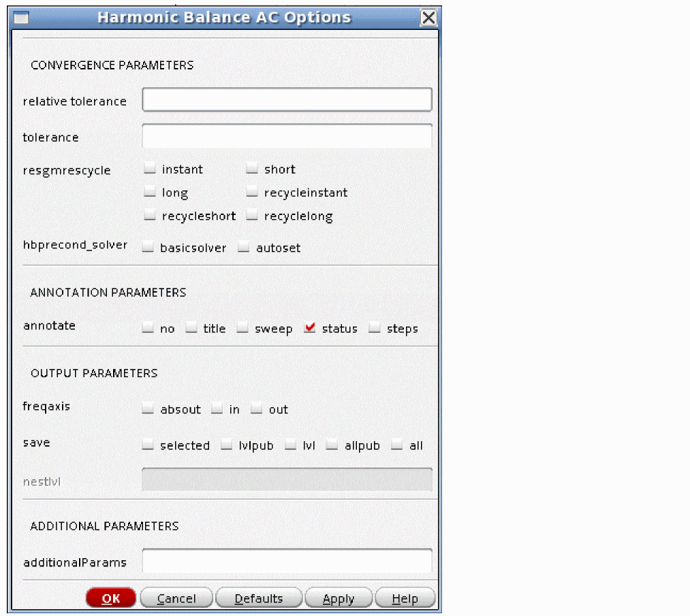This screenshot has height=616, width=690.
Task: Restore values with Defaults button
Action: click(259, 598)
